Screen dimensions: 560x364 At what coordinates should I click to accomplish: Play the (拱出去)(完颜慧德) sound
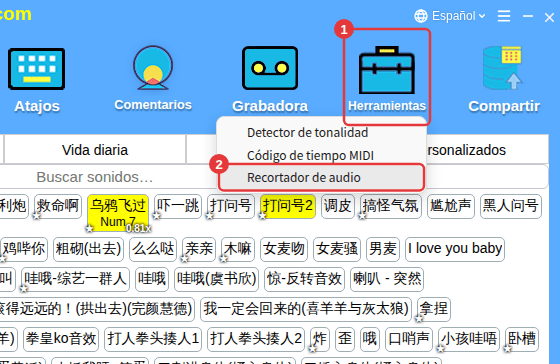96,309
